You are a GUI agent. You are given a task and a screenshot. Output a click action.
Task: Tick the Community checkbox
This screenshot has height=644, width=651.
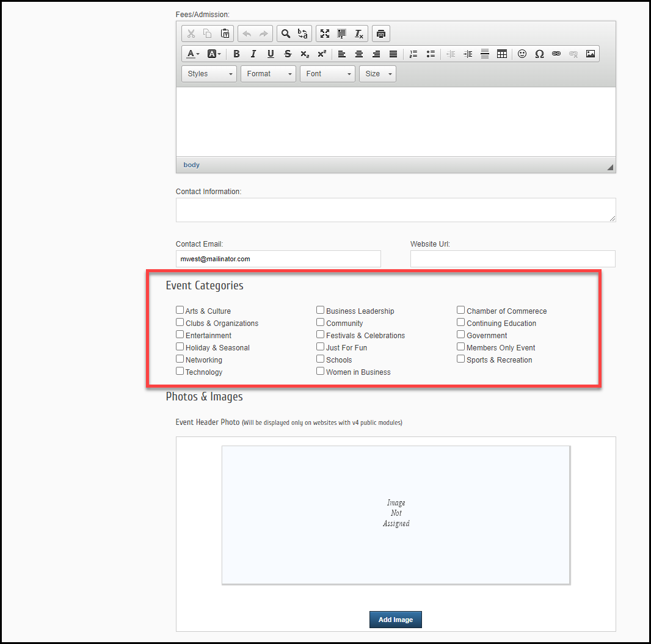[x=320, y=322]
